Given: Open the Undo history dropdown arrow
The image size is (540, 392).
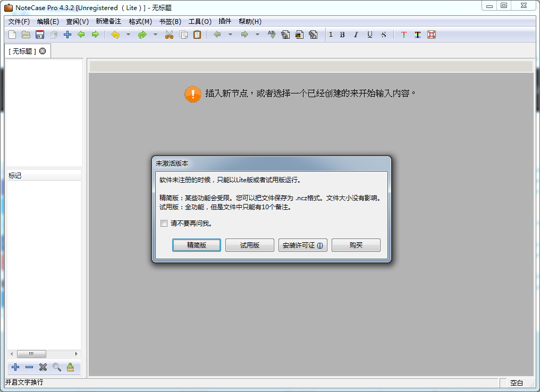Looking at the screenshot, I should 128,35.
